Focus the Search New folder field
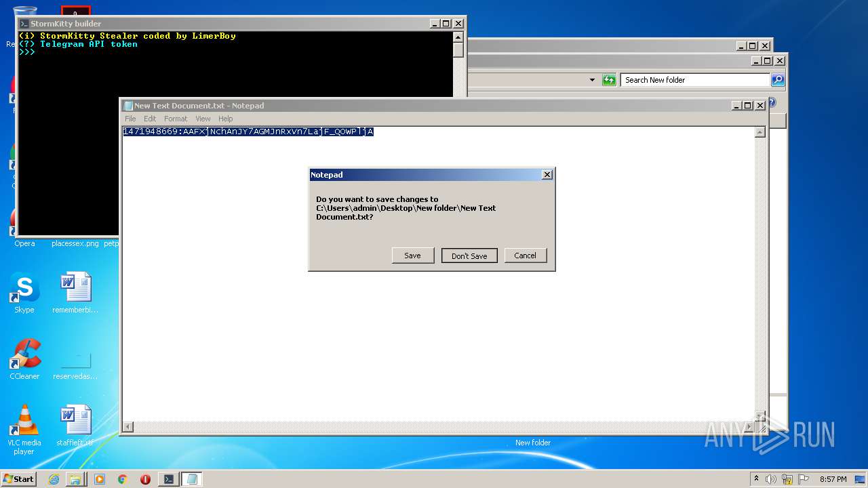 coord(695,80)
